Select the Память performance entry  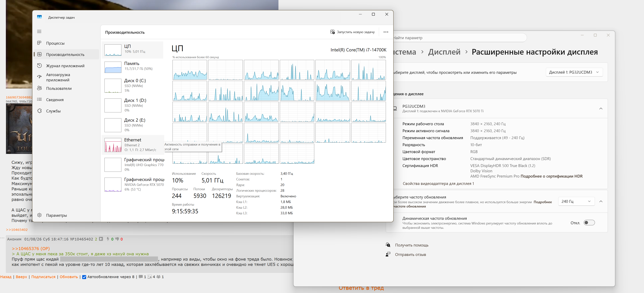pyautogui.click(x=133, y=67)
